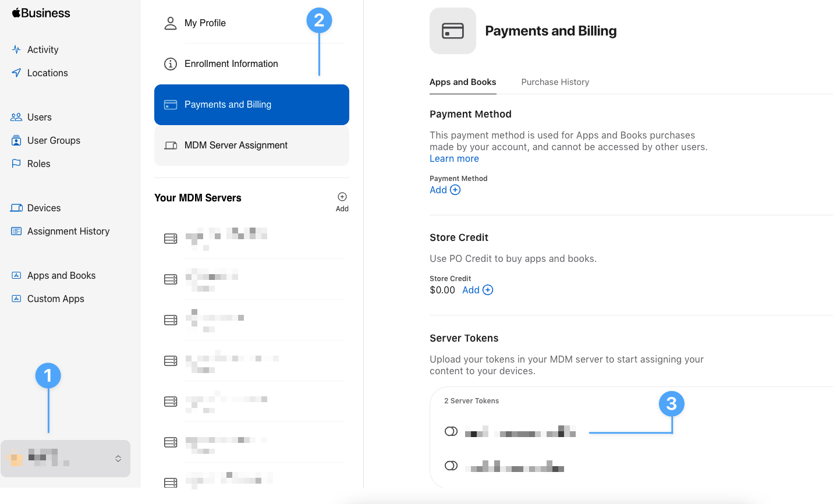833x504 pixels.
Task: Click the $0.00 store credit value
Action: (442, 290)
